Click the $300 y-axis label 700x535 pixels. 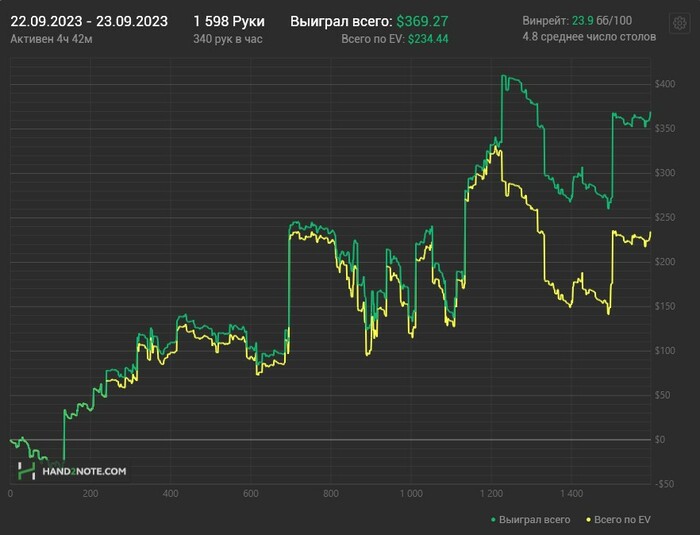point(665,173)
